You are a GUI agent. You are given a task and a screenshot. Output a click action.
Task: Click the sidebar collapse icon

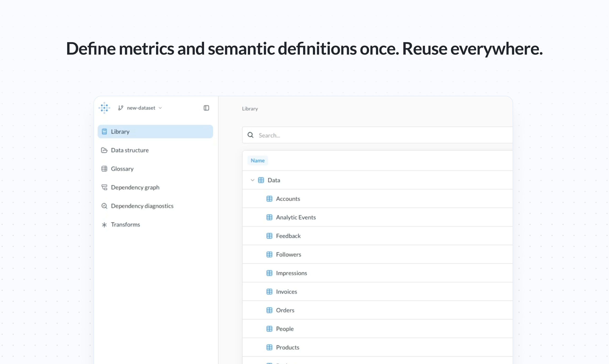[206, 108]
